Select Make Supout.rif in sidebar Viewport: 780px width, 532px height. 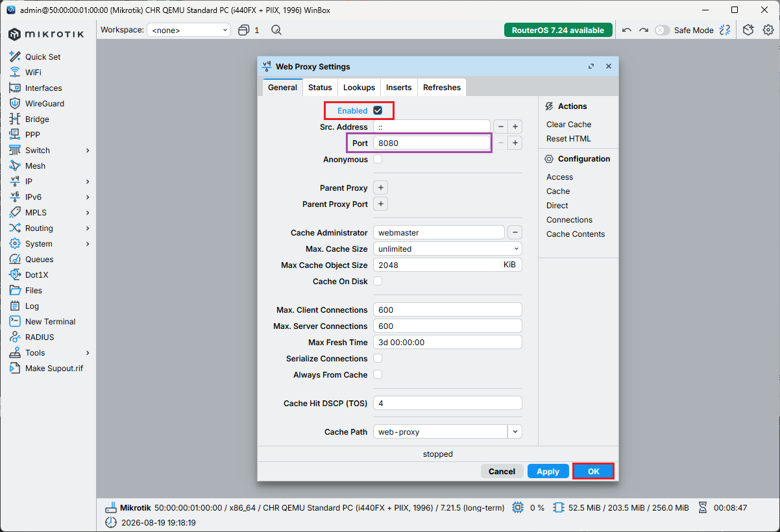point(54,368)
